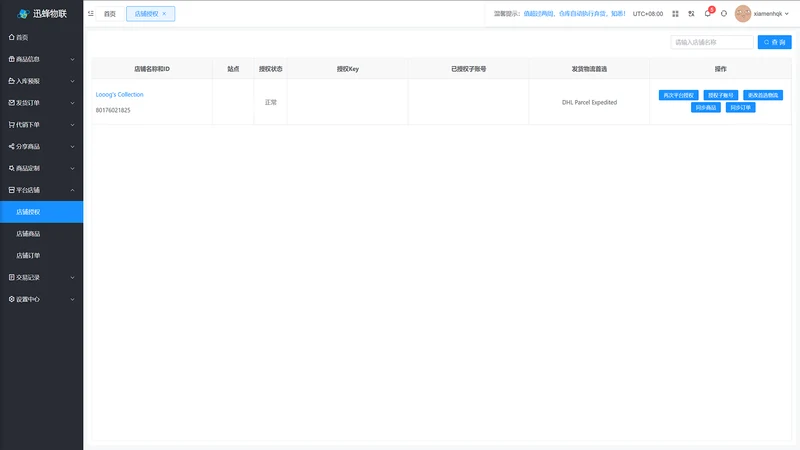Click the 同步商品 button
Viewport: 800px width, 450px height.
coord(706,108)
